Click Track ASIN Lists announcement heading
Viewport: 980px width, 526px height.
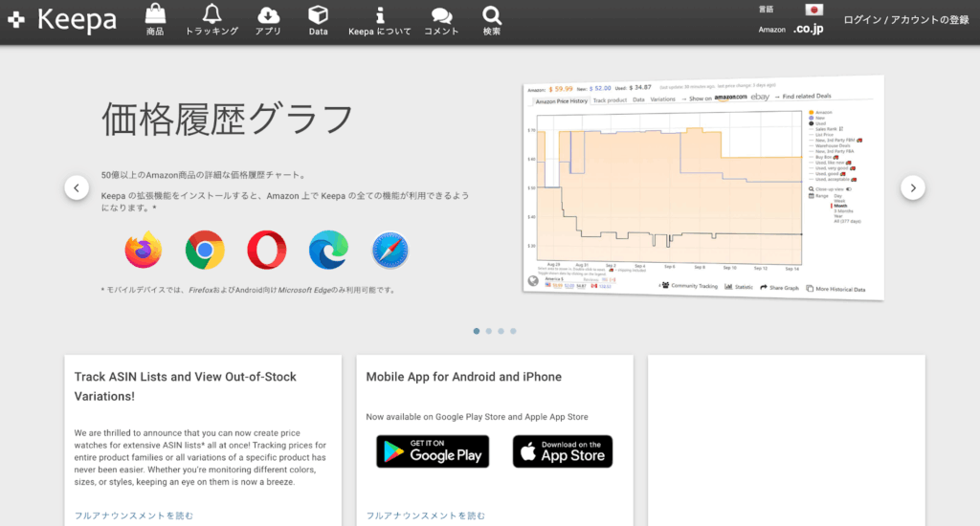point(185,386)
